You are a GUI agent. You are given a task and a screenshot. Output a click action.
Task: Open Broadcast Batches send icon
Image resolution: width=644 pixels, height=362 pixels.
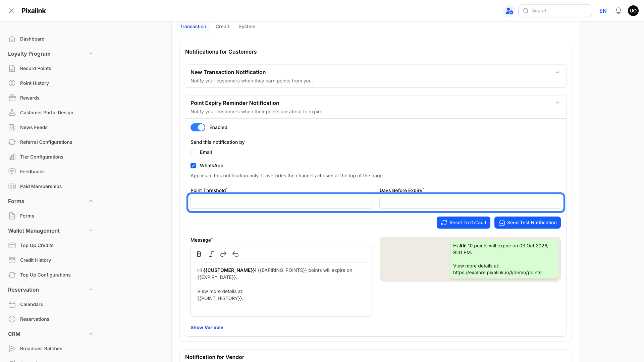[12, 349]
